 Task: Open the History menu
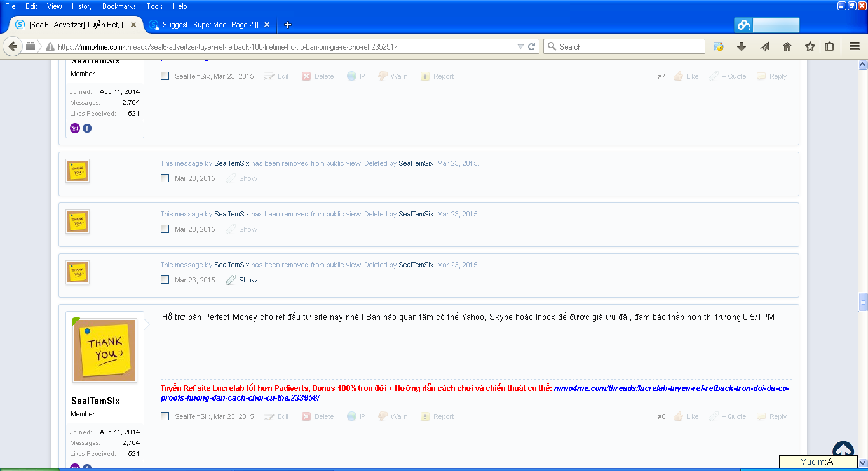tap(82, 6)
